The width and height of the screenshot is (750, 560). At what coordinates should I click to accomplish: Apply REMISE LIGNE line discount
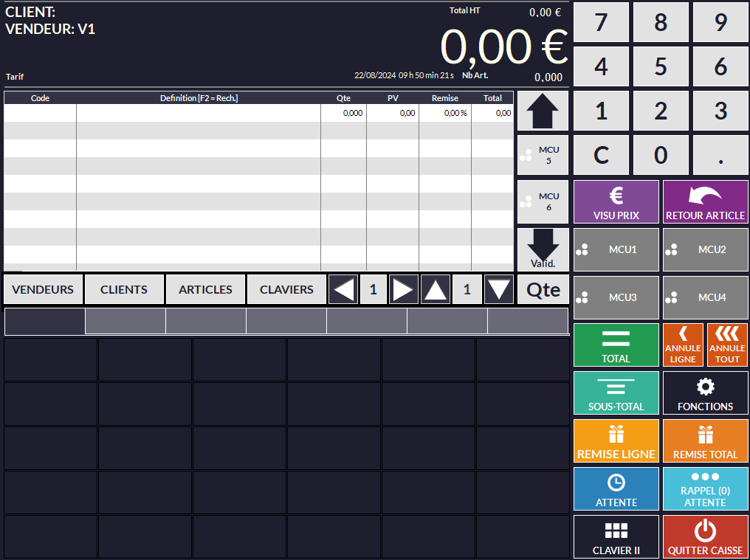616,440
